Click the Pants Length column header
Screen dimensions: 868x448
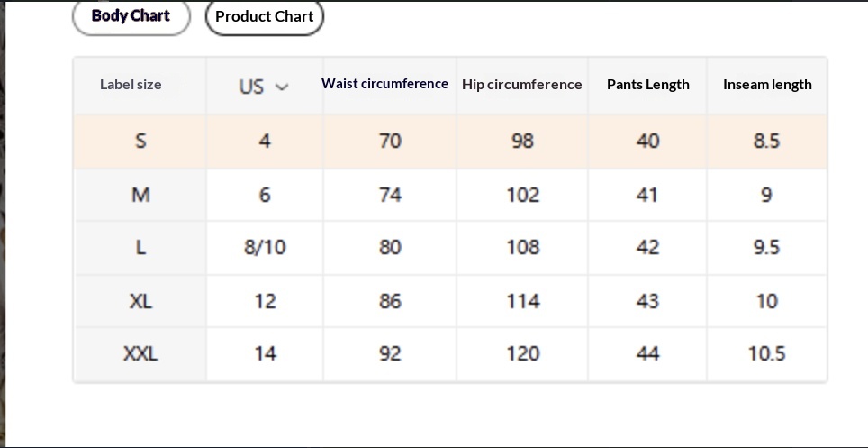pyautogui.click(x=647, y=85)
